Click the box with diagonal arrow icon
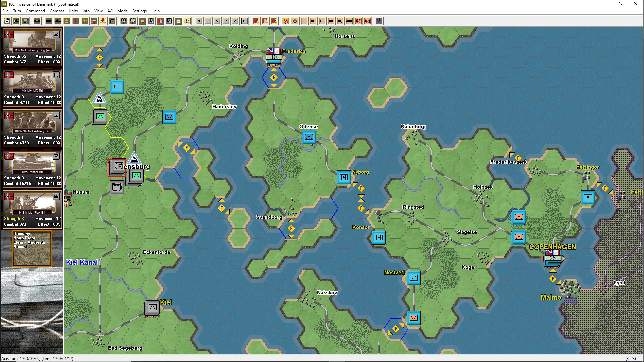The width and height of the screenshot is (644, 362). pyautogui.click(x=112, y=21)
